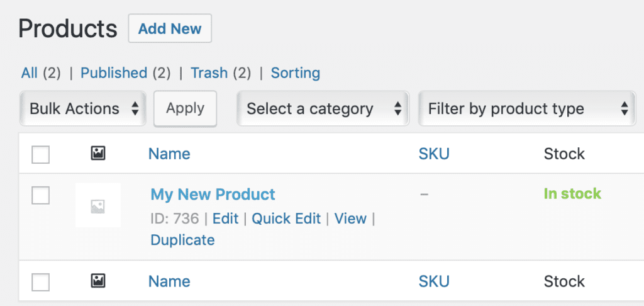Image resolution: width=644 pixels, height=306 pixels.
Task: Check the My New Product row checkbox
Action: [x=41, y=196]
